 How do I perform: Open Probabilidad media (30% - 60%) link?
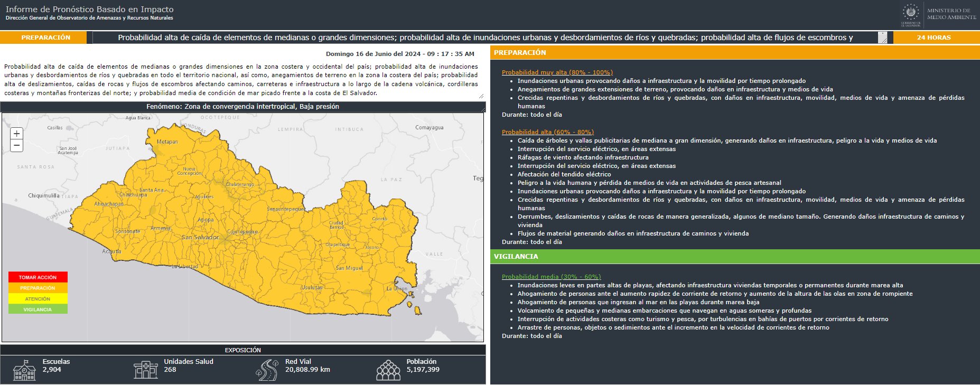point(552,277)
